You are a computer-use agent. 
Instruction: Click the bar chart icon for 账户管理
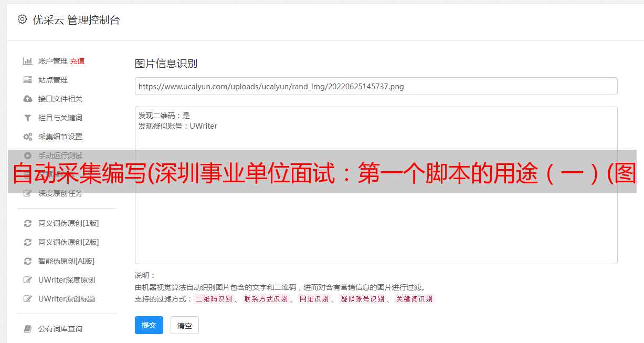pyautogui.click(x=28, y=61)
